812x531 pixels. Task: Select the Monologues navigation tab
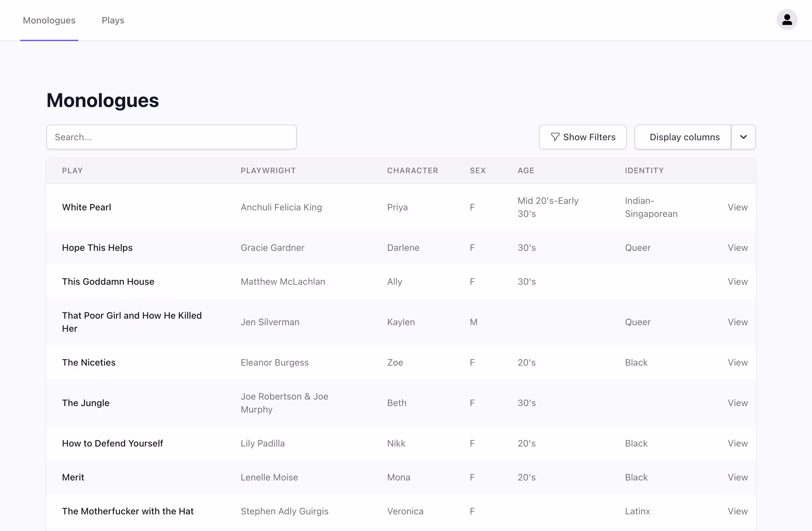pyautogui.click(x=49, y=21)
